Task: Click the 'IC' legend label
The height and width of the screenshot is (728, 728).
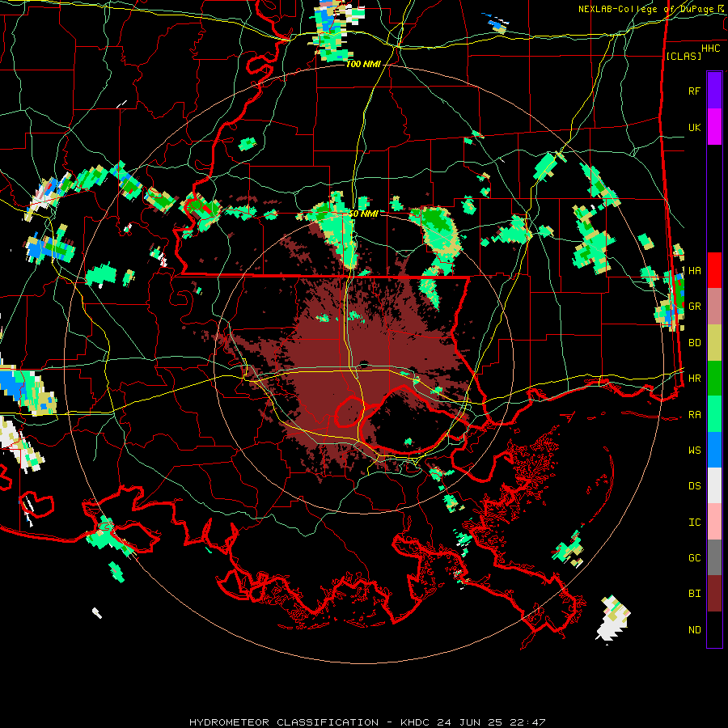Action: click(694, 523)
